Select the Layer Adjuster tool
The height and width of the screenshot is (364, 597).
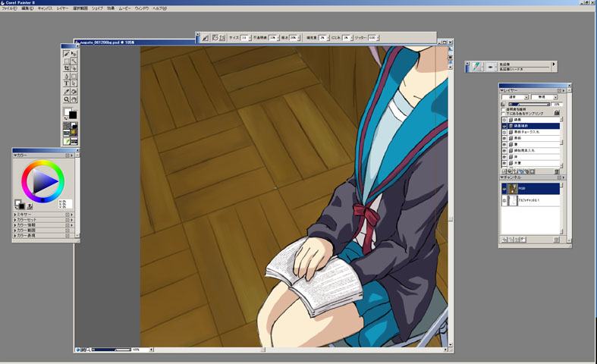coord(74,54)
